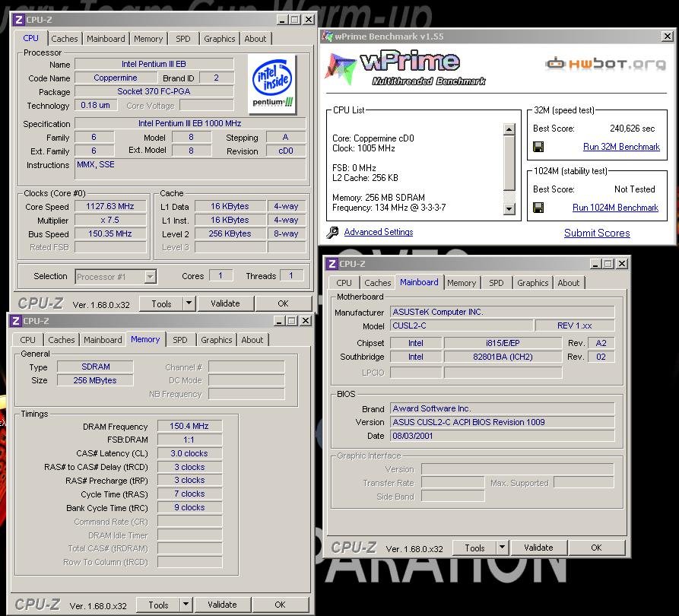Click Run 32M Benchmark link
This screenshot has width=679, height=616.
[621, 147]
